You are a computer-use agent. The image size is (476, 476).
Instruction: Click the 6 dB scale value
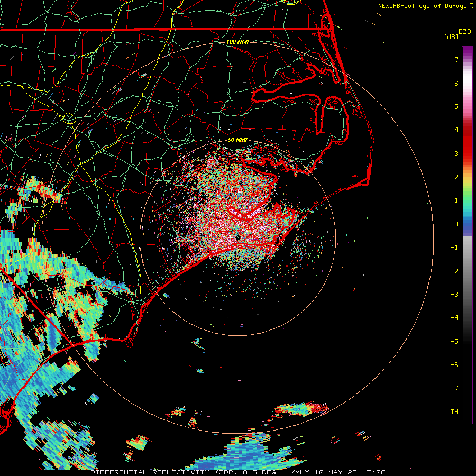click(x=456, y=83)
